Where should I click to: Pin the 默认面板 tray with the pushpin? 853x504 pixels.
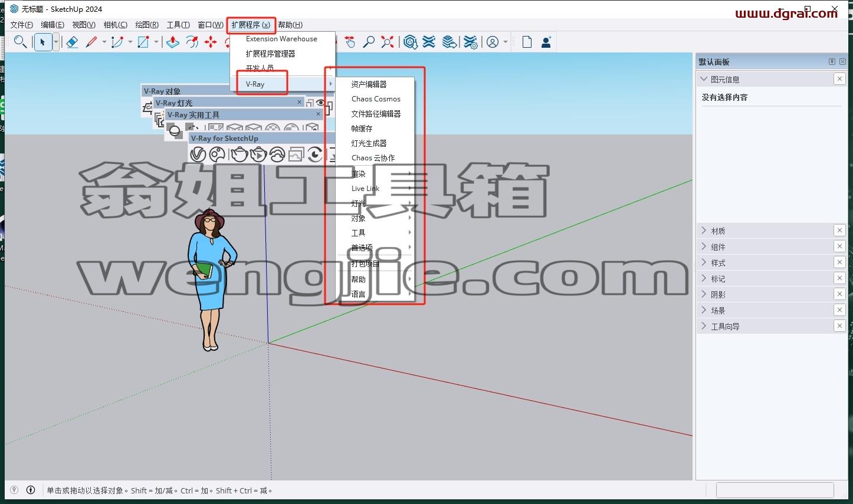coord(832,61)
